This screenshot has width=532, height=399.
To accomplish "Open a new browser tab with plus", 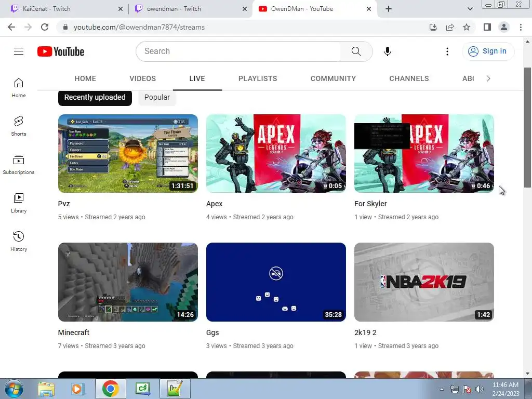I will pyautogui.click(x=389, y=9).
